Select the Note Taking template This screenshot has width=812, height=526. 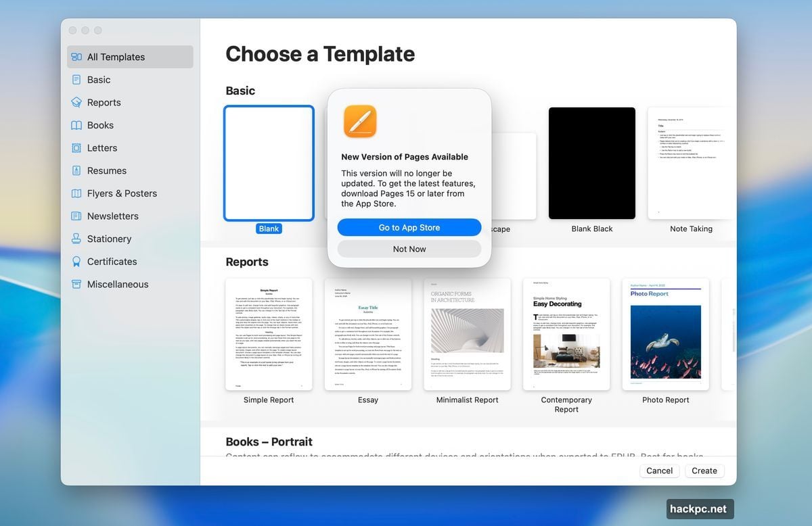tap(691, 162)
